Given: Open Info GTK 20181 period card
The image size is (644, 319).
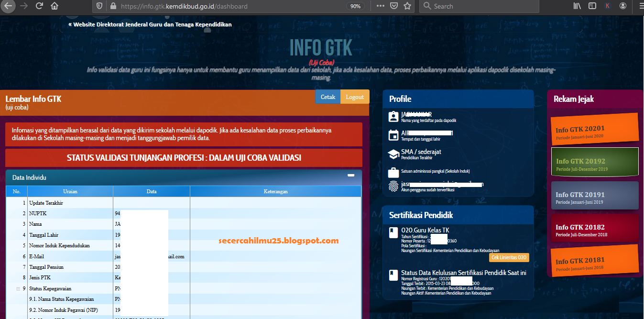Looking at the screenshot, I should [595, 261].
